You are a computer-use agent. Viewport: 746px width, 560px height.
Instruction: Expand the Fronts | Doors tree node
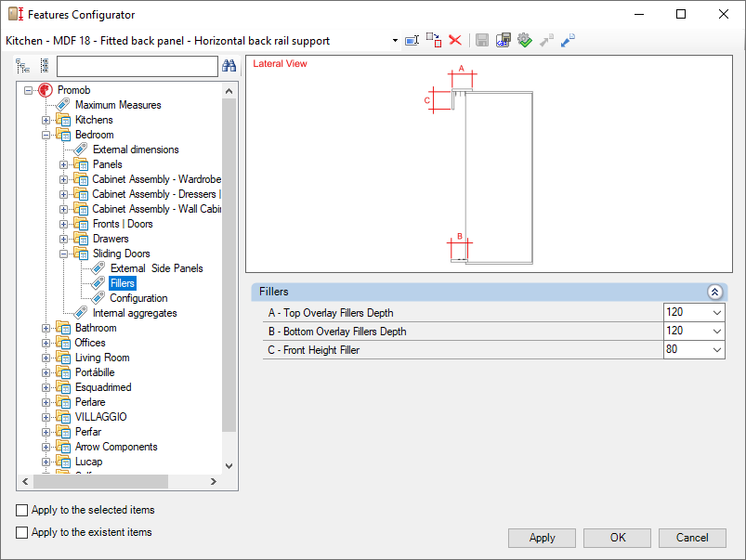(63, 224)
